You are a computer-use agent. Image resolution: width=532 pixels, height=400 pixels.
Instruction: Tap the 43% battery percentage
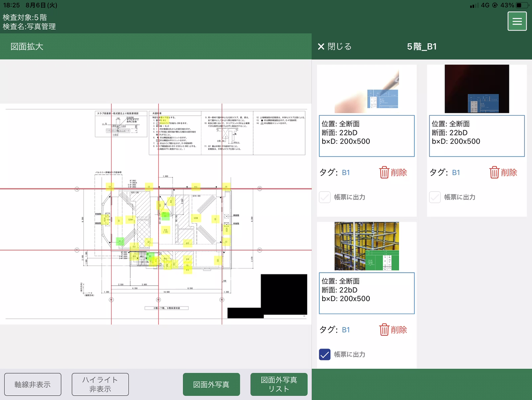pyautogui.click(x=507, y=6)
